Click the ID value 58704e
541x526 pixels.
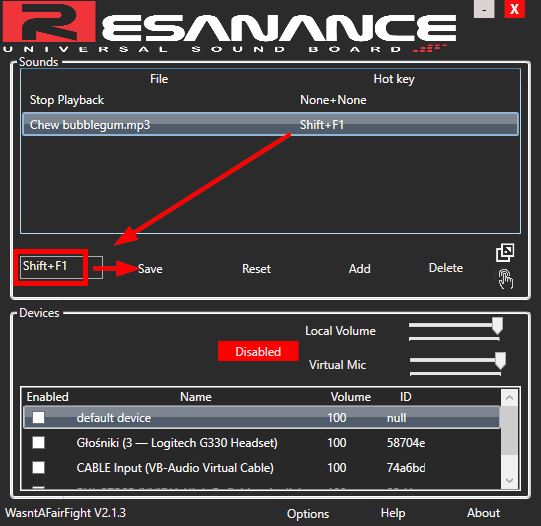(x=406, y=443)
